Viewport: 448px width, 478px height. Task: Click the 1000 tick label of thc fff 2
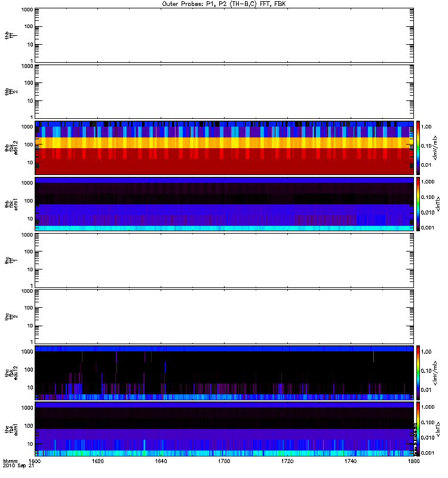click(x=27, y=291)
